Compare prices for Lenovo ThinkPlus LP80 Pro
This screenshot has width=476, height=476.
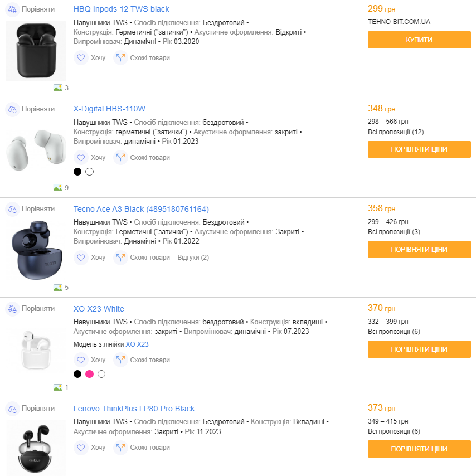[419, 449]
